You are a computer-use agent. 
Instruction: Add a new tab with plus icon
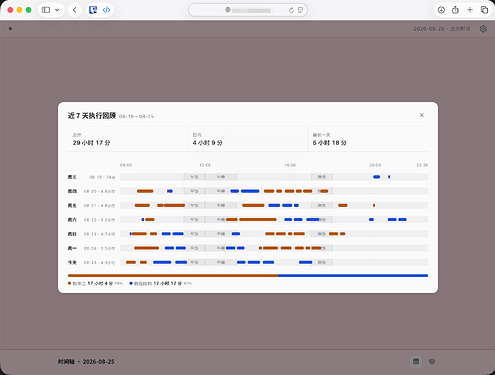(470, 10)
